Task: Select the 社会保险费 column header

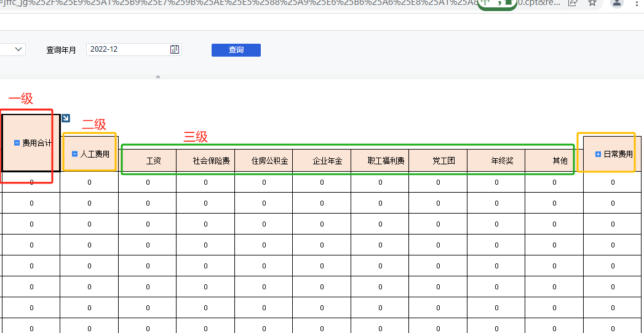Action: tap(211, 161)
